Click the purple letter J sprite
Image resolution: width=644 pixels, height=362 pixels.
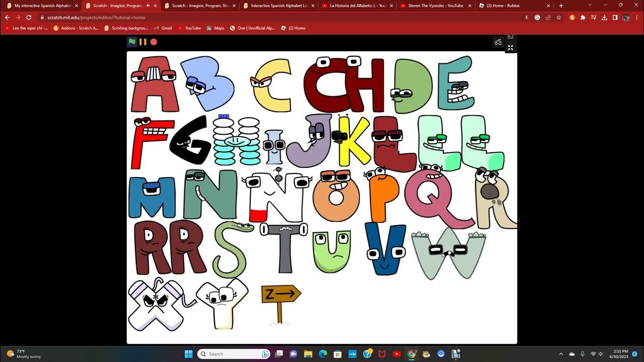click(x=309, y=140)
